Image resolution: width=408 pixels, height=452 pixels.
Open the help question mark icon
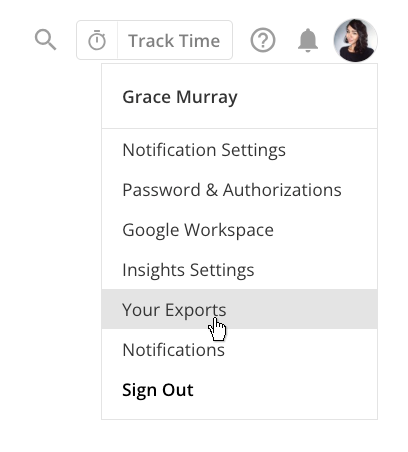click(263, 40)
